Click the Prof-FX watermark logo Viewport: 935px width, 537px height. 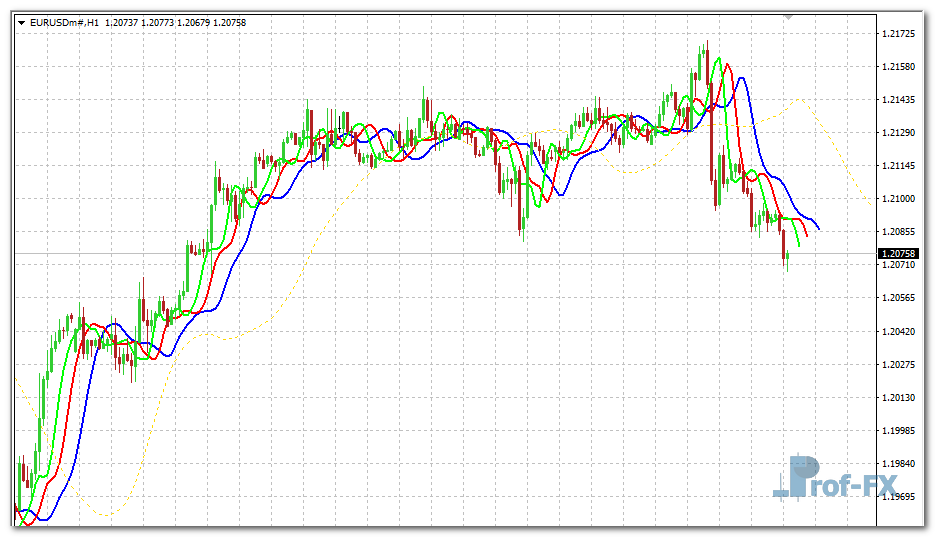(824, 480)
